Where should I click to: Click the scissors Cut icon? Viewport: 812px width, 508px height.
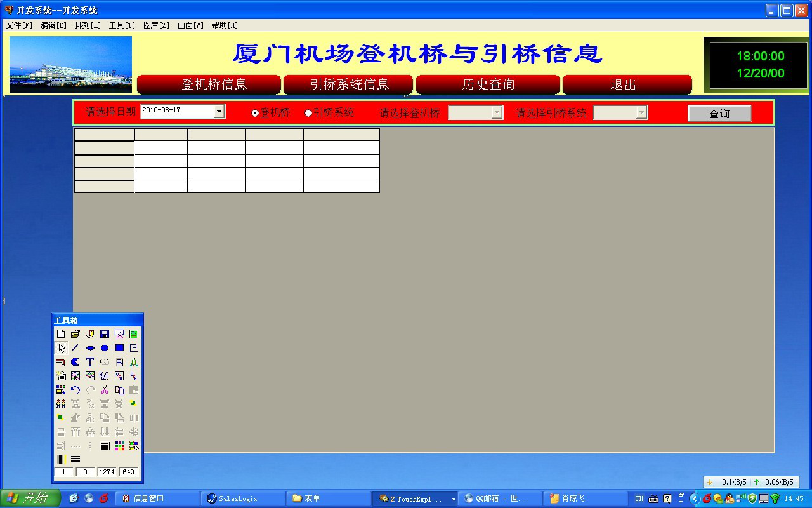(104, 389)
